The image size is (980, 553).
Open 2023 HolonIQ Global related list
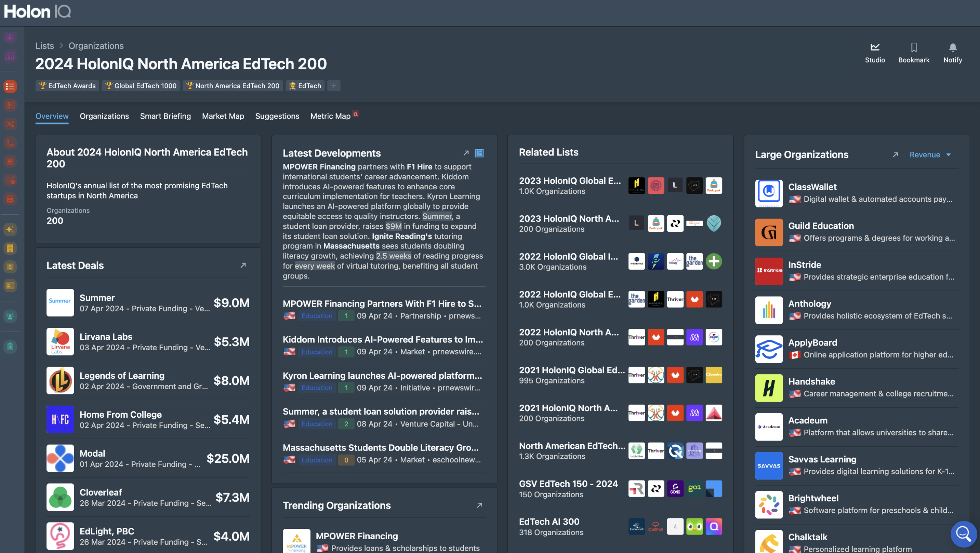620,186
